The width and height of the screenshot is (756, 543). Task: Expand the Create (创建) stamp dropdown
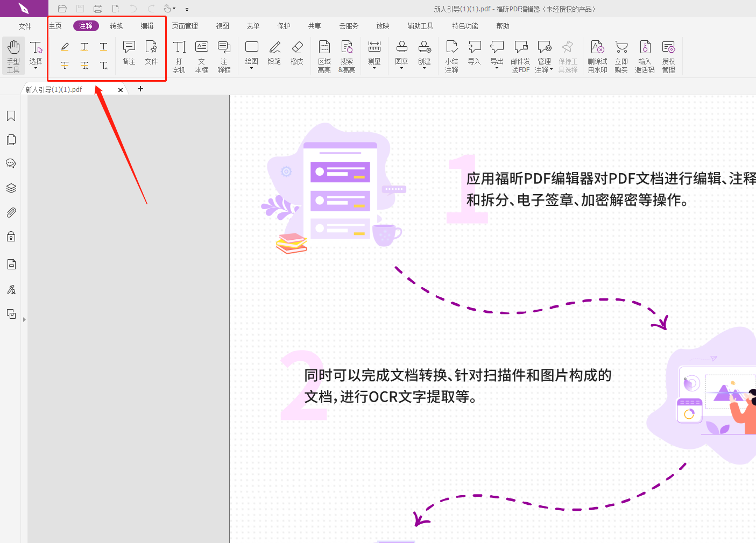click(x=424, y=68)
